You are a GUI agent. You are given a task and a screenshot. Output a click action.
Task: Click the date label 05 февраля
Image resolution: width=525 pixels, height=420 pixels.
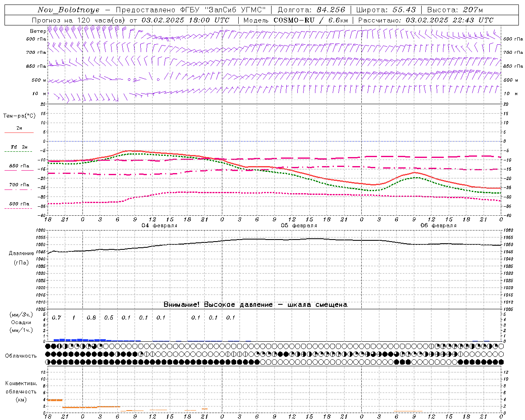tap(299, 226)
